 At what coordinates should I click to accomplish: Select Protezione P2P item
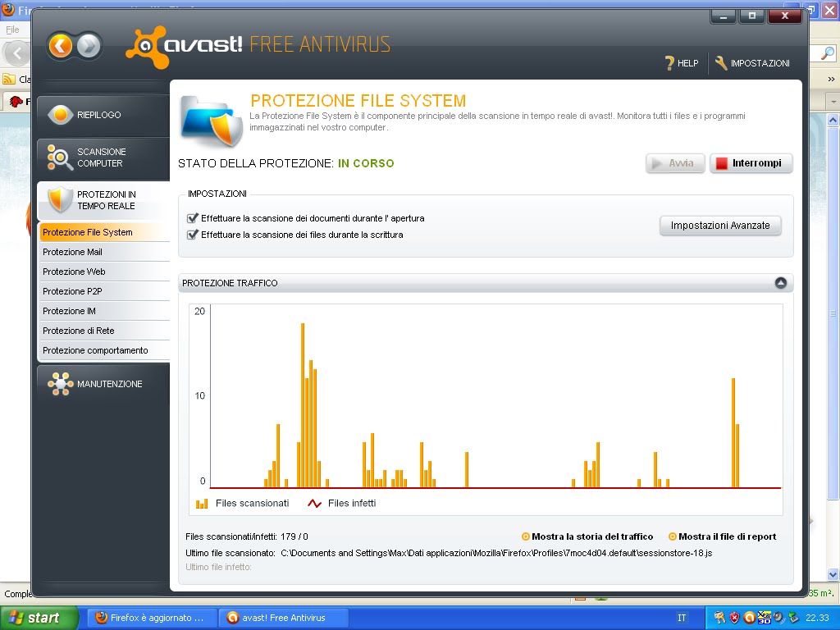[104, 291]
